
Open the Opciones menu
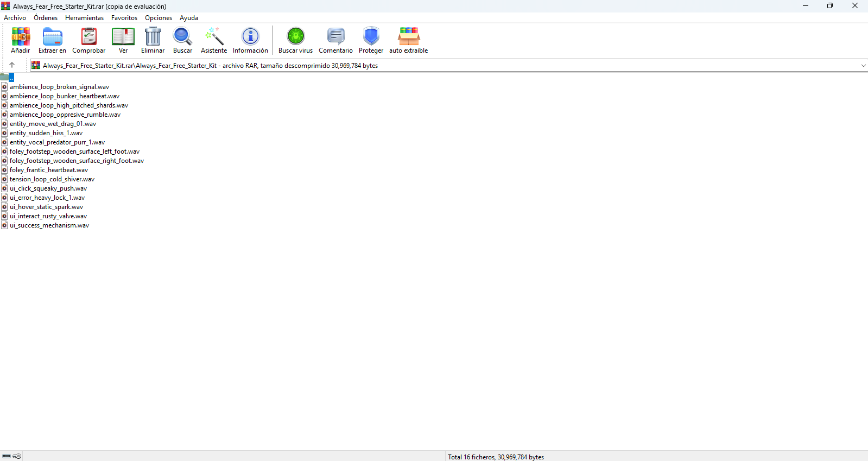coord(159,18)
